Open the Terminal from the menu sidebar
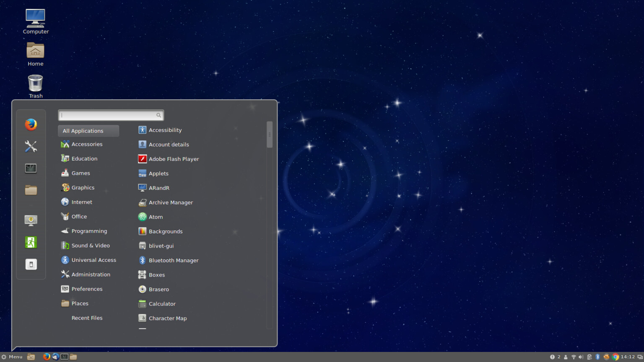This screenshot has height=362, width=644. [x=31, y=168]
